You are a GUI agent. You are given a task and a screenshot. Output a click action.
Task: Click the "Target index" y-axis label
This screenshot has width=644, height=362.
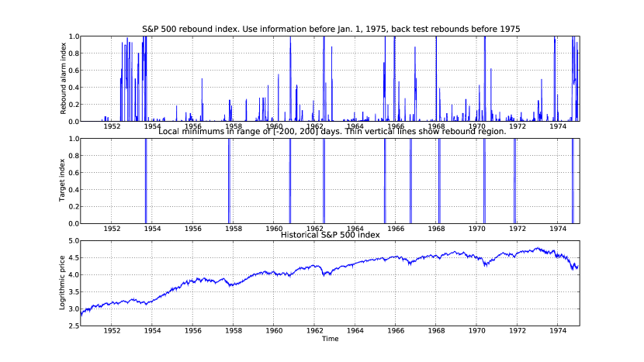tap(62, 180)
